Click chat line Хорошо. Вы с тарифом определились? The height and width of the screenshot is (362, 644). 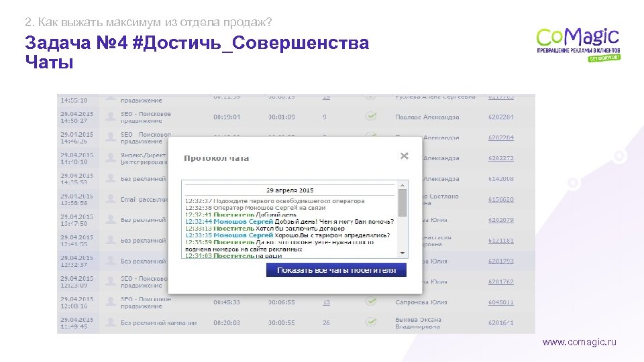coord(288,235)
